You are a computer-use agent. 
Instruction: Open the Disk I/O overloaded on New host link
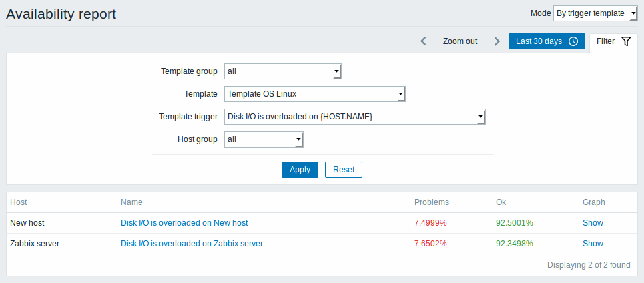coord(184,223)
